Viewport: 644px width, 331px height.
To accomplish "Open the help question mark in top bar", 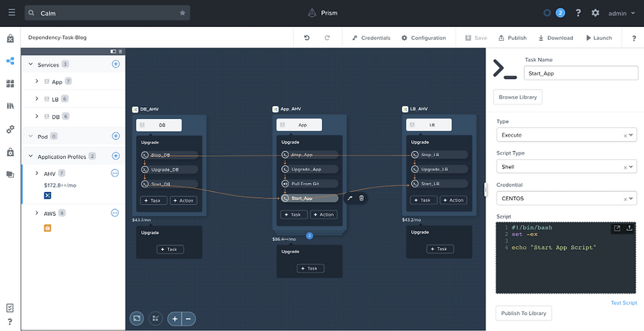I will point(578,13).
